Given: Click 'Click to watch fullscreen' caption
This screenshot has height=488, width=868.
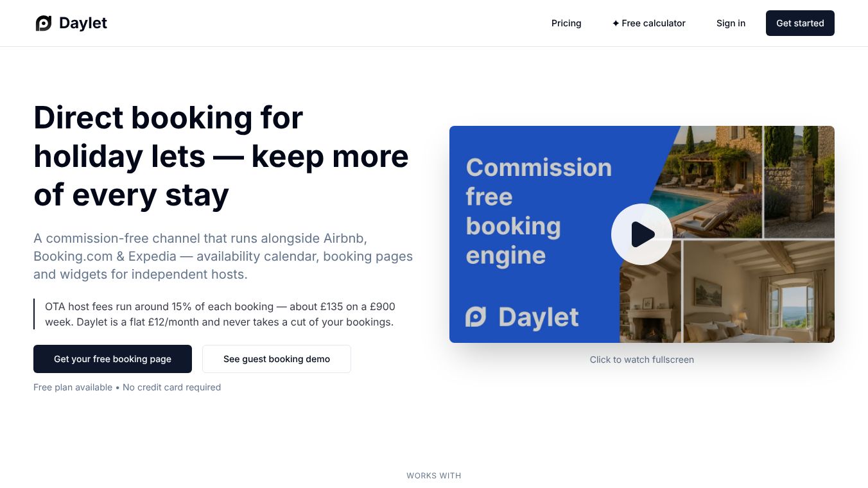Looking at the screenshot, I should click(642, 360).
